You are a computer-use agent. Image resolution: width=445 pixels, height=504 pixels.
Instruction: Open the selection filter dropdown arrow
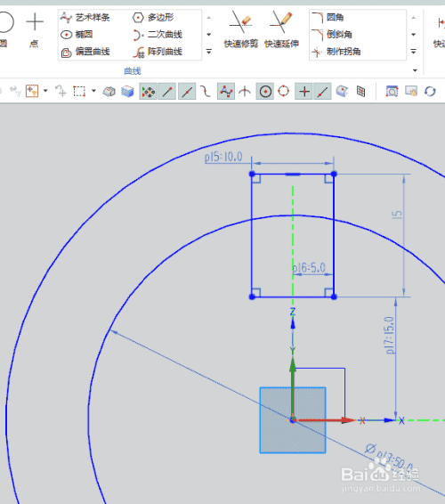pyautogui.click(x=45, y=91)
